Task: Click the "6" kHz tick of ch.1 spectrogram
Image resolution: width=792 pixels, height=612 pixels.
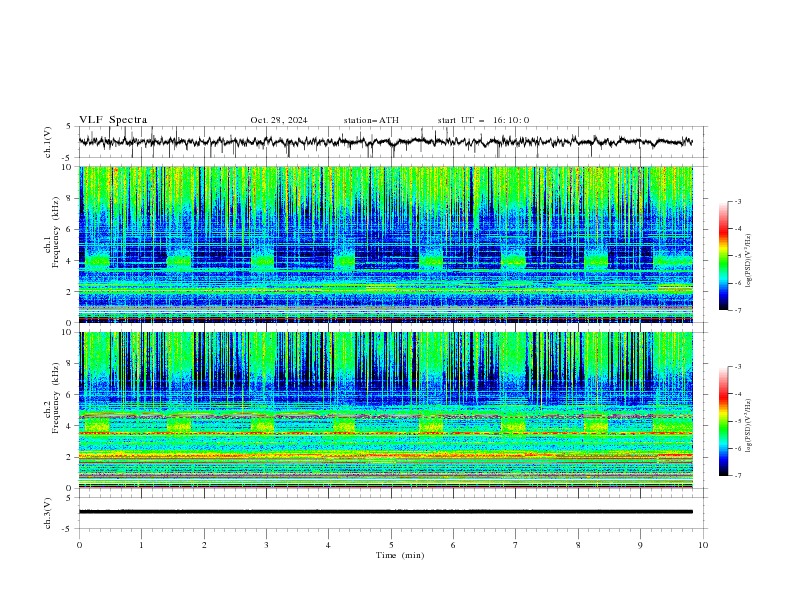Action: pyautogui.click(x=71, y=230)
